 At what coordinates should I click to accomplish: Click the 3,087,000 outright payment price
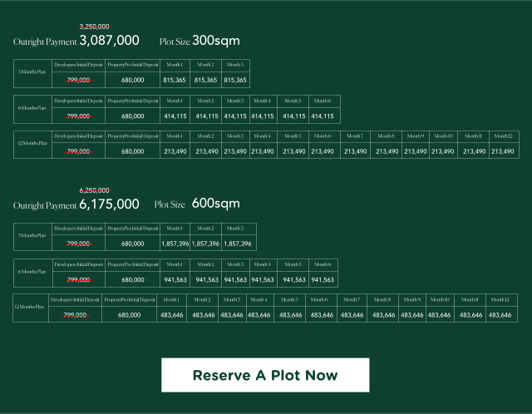point(109,40)
